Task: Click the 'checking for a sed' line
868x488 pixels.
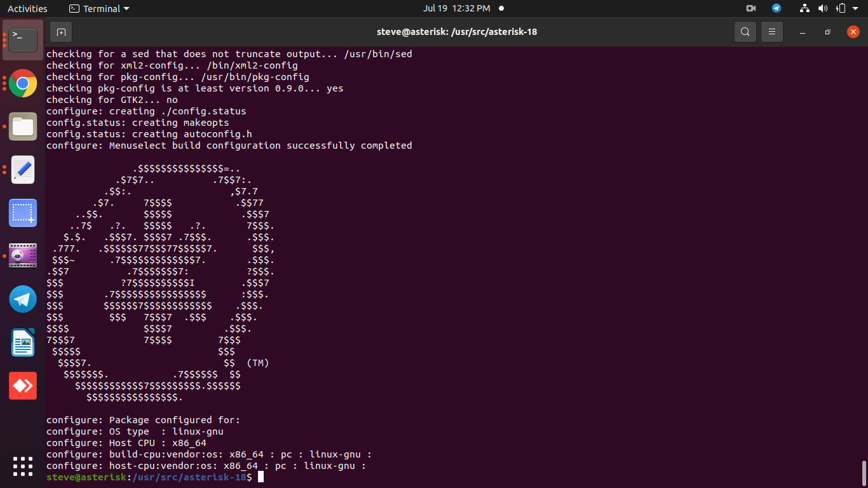Action: pyautogui.click(x=229, y=54)
